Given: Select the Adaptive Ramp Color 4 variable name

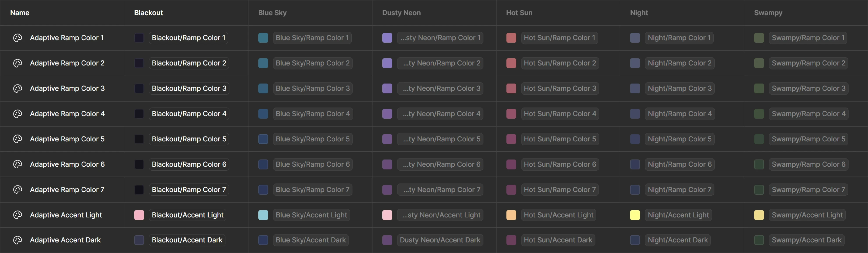Looking at the screenshot, I should tap(67, 114).
